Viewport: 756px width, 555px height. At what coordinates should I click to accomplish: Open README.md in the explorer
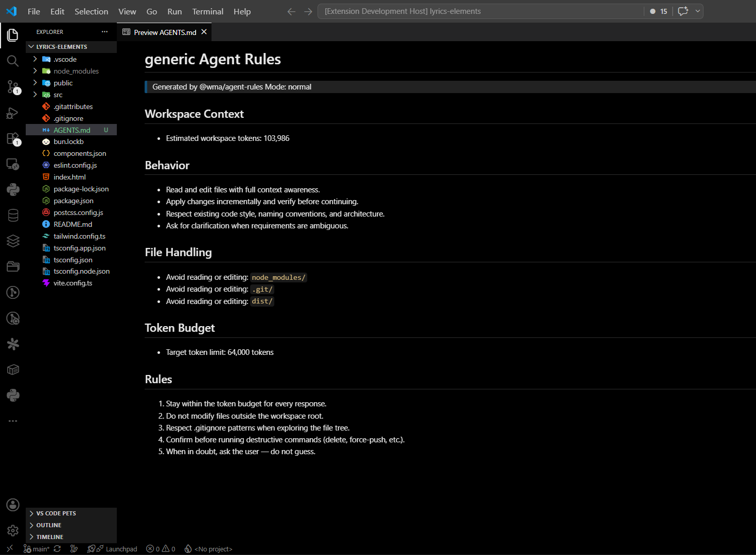[x=71, y=224]
